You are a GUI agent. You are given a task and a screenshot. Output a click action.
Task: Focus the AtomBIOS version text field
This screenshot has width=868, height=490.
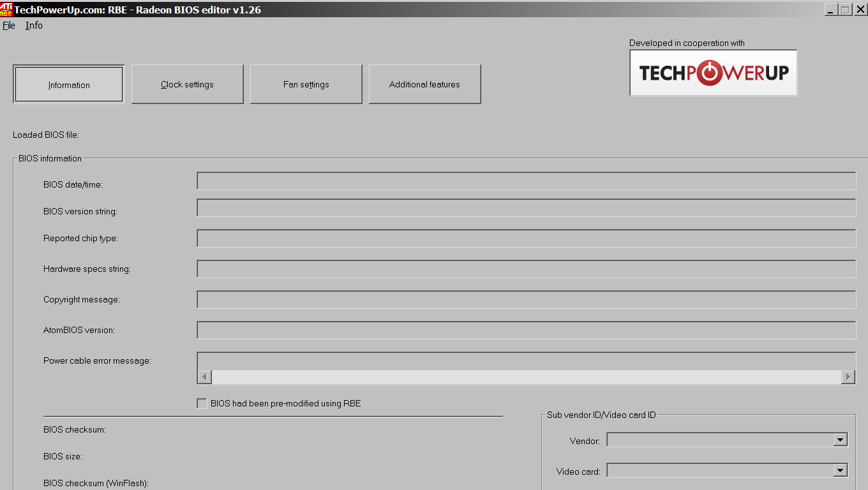[526, 330]
